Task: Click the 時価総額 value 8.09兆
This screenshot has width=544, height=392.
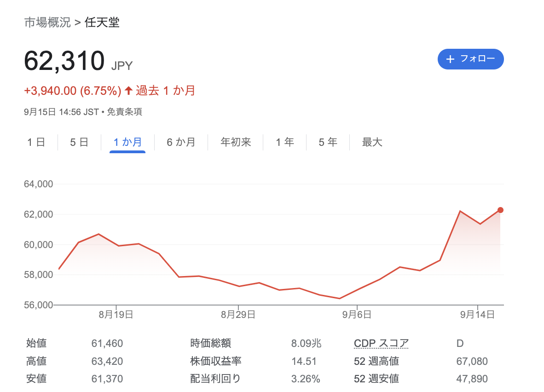Action: click(x=307, y=343)
